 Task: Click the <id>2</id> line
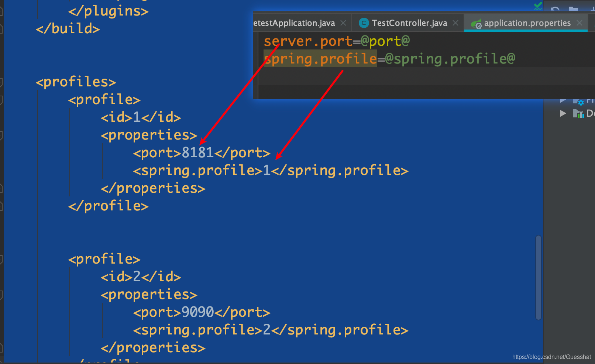141,277
